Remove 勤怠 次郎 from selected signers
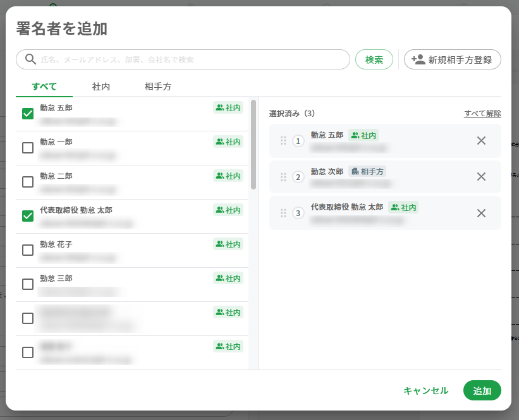This screenshot has width=519, height=420. pyautogui.click(x=481, y=177)
